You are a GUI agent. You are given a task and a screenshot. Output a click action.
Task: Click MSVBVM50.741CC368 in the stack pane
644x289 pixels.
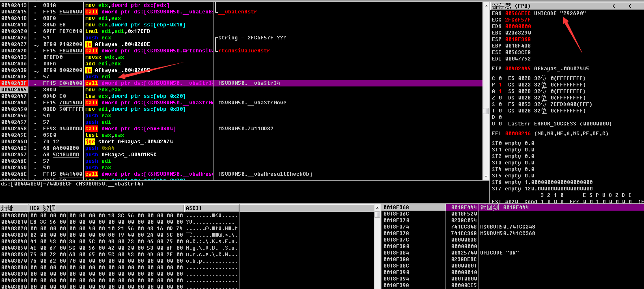pyautogui.click(x=507, y=233)
